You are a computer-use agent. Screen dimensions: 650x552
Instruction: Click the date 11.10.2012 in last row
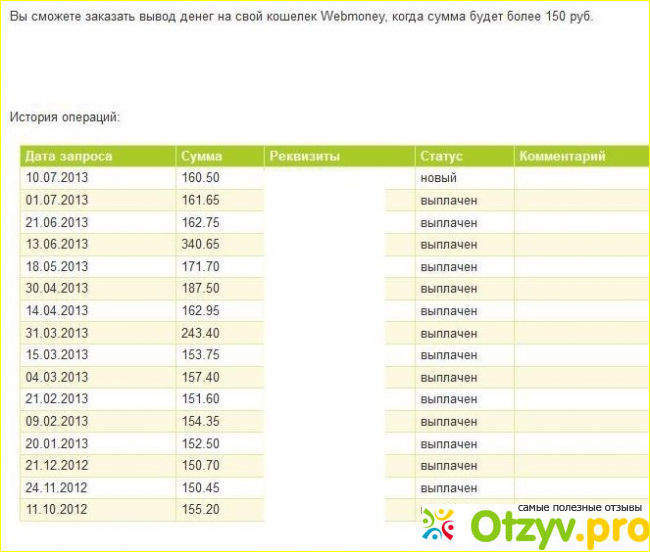click(57, 510)
